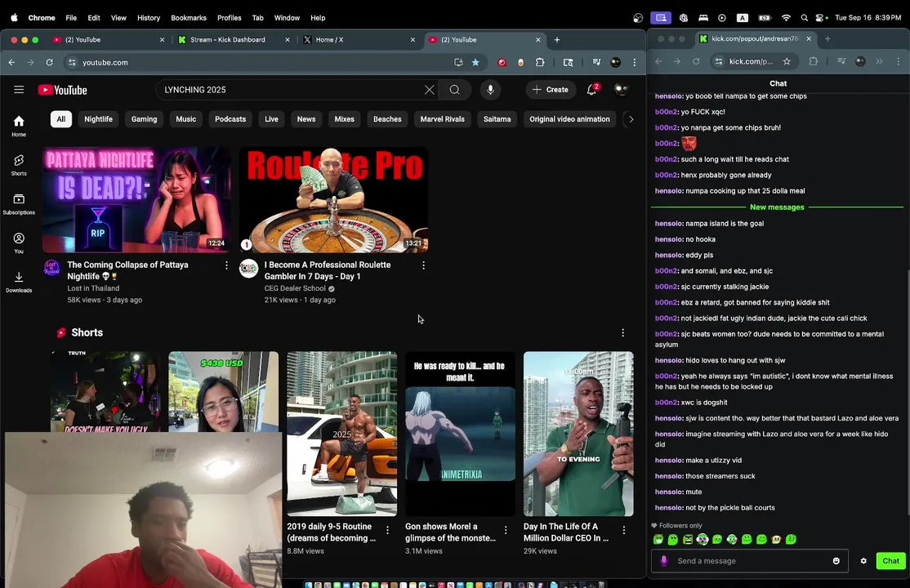The width and height of the screenshot is (910, 588).
Task: Select the Live filter chip
Action: [271, 119]
